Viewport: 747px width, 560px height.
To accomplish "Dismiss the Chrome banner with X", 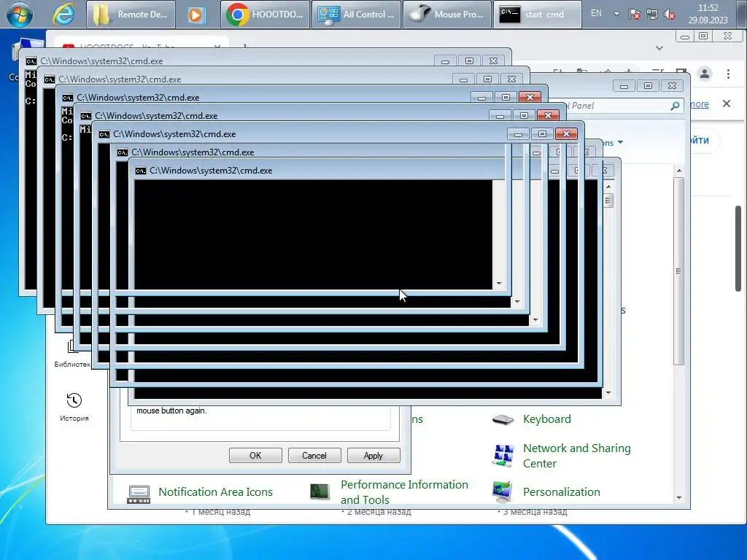I will point(727,104).
